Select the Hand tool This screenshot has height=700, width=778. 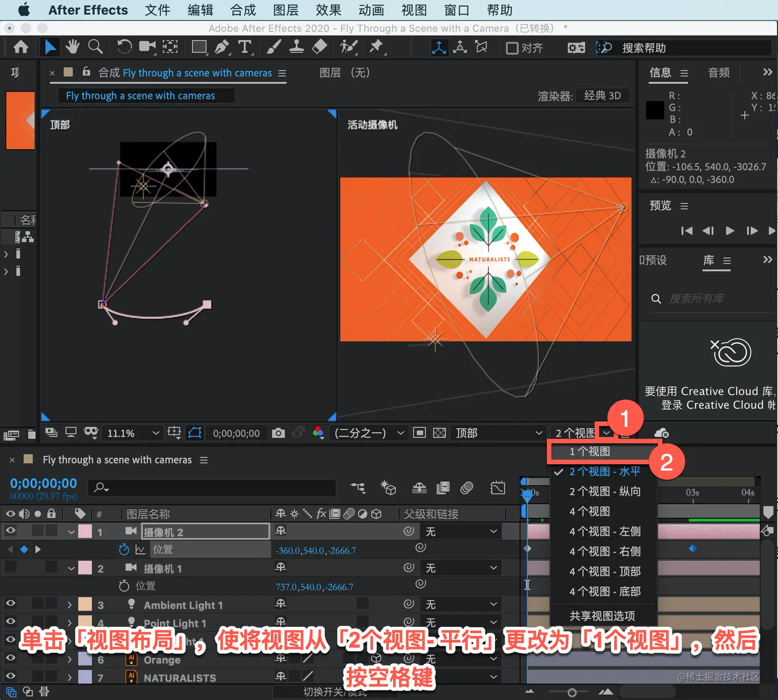tap(73, 47)
